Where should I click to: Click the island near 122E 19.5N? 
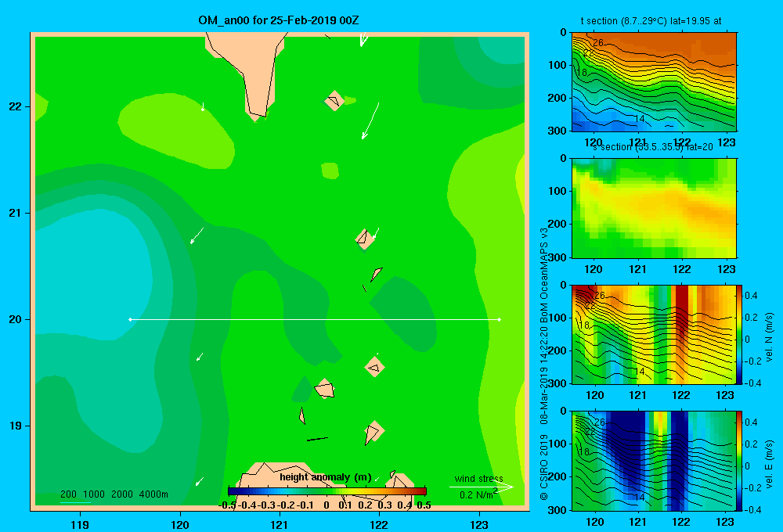374,367
